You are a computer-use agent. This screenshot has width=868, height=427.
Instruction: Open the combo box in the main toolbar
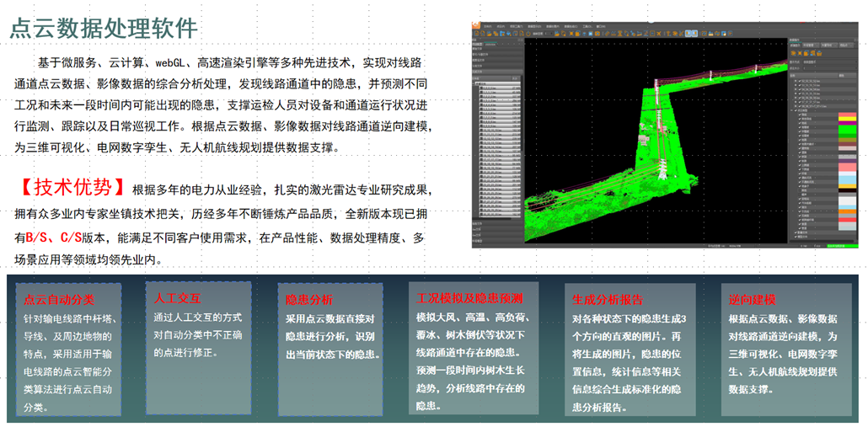(x=548, y=34)
